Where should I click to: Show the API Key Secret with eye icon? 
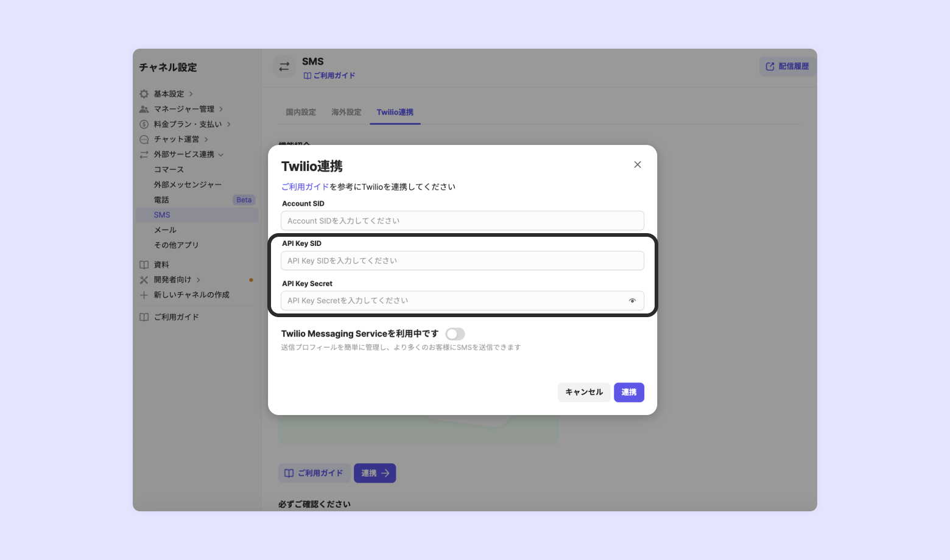[x=632, y=301]
